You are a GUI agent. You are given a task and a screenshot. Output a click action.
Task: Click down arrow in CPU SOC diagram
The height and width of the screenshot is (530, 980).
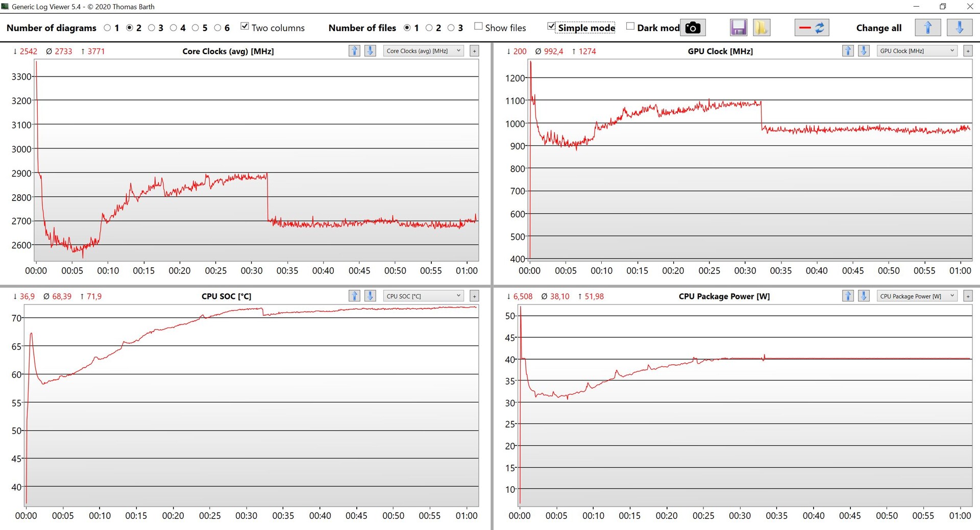click(x=370, y=296)
